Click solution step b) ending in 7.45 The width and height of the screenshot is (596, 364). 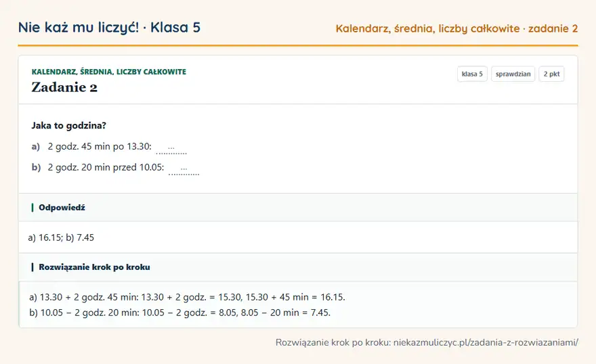[179, 313]
